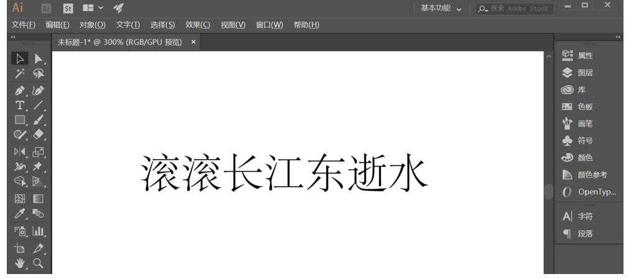This screenshot has width=644, height=279.
Task: Select the Perspective Grid tool
Action: [x=39, y=181]
